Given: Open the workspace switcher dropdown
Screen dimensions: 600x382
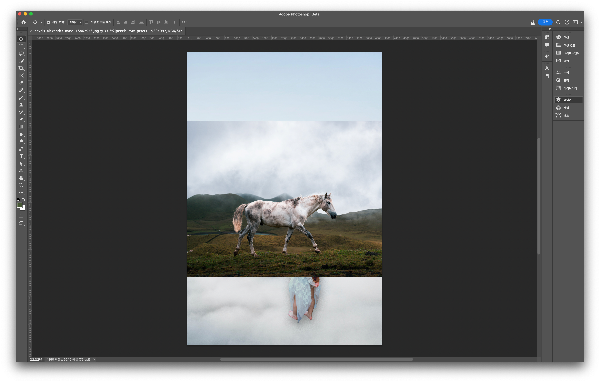Looking at the screenshot, I should pos(576,22).
